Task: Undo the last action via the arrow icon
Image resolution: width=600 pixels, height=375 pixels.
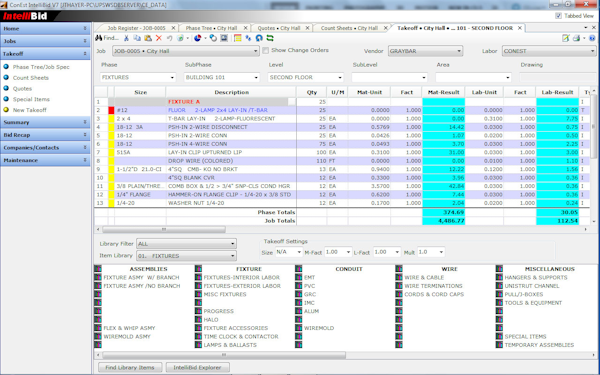Action: pyautogui.click(x=169, y=38)
